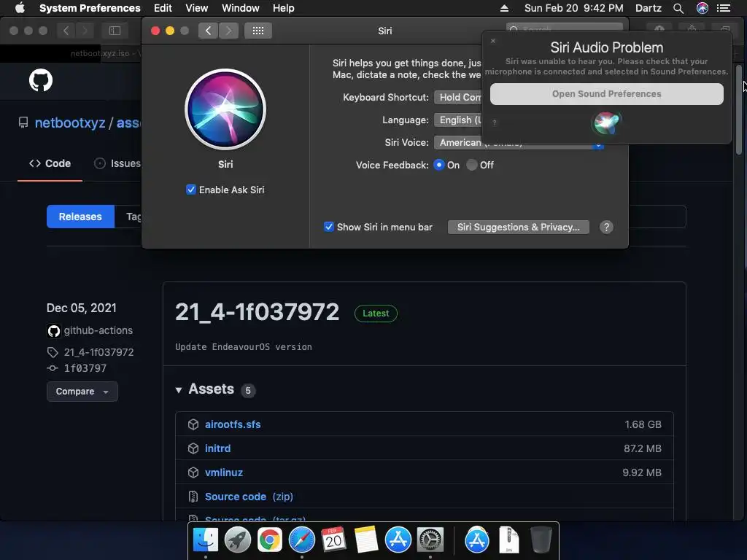747x560 pixels.
Task: Click the Siri icon in menu bar
Action: (x=703, y=8)
